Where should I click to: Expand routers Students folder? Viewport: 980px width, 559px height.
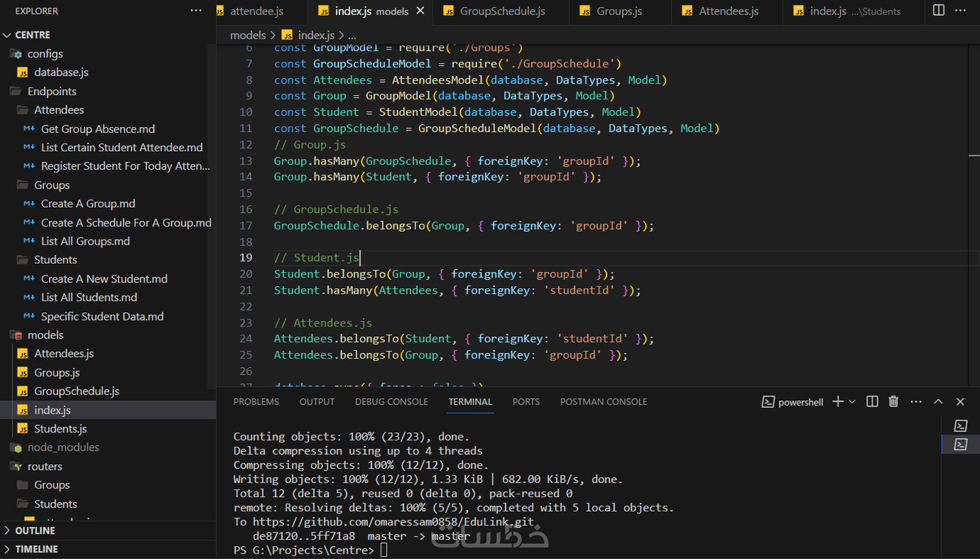click(108, 504)
